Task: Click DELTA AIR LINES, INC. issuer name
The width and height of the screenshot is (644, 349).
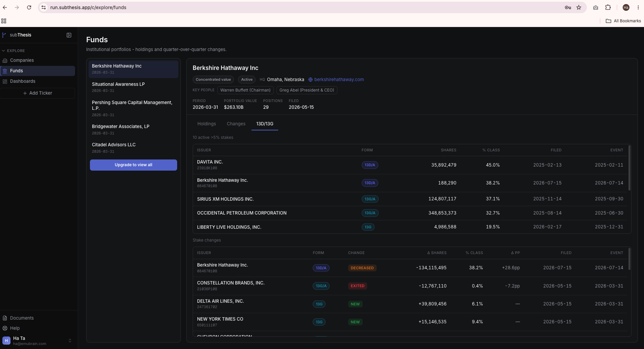Action: click(220, 301)
